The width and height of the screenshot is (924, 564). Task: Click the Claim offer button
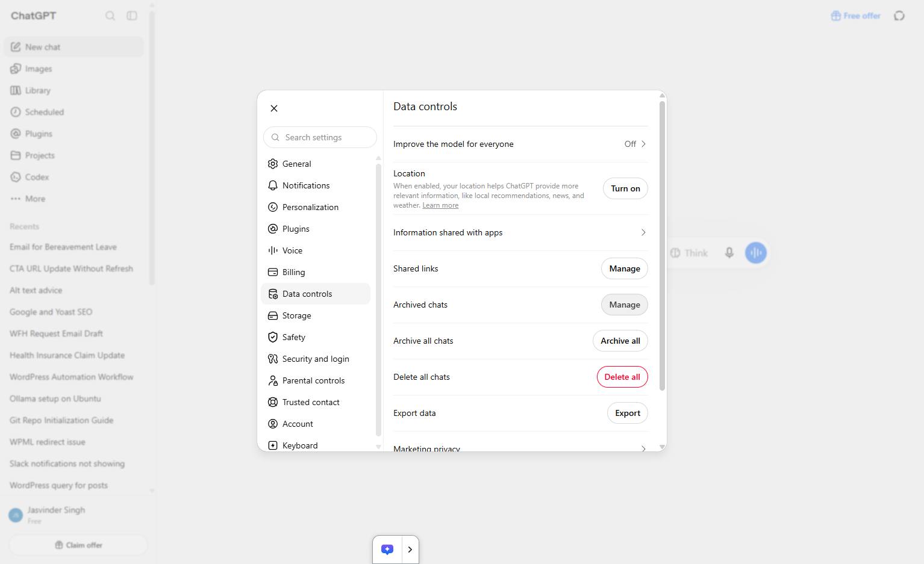pos(78,545)
